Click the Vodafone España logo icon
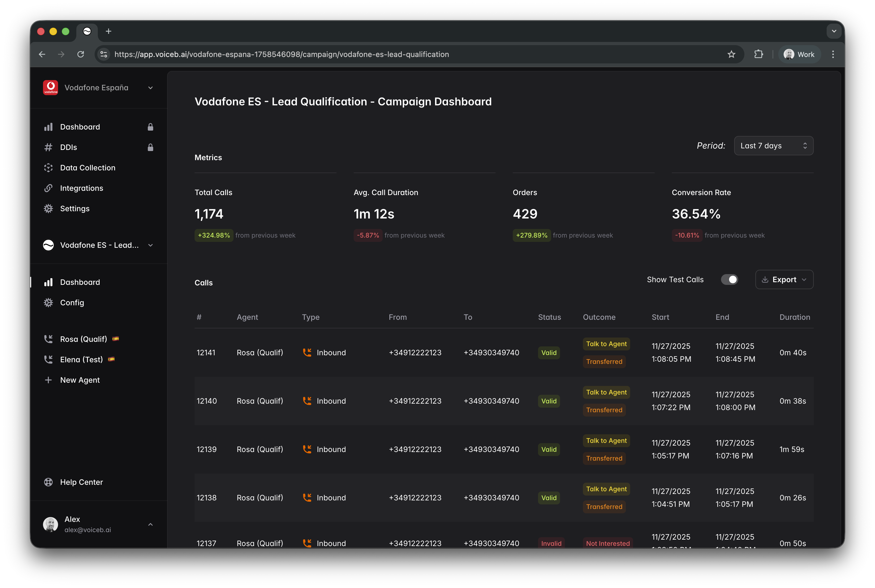Viewport: 875px width, 588px height. tap(50, 87)
